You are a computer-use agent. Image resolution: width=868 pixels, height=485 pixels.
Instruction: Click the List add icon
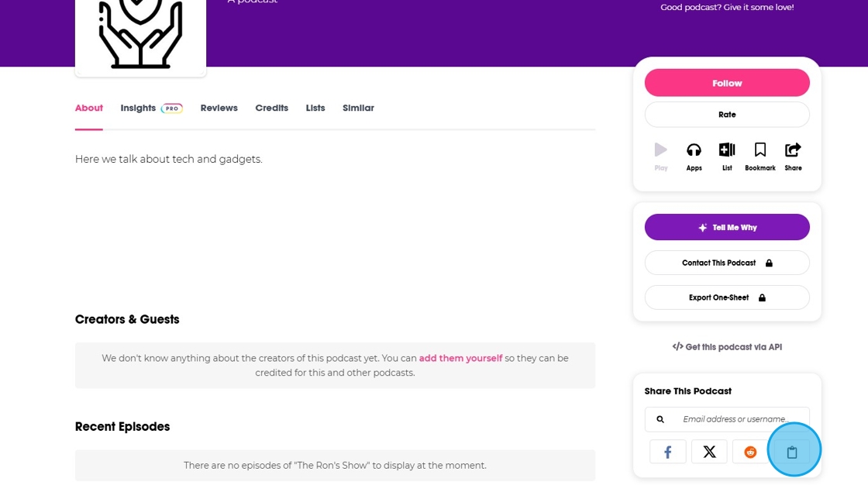[727, 150]
